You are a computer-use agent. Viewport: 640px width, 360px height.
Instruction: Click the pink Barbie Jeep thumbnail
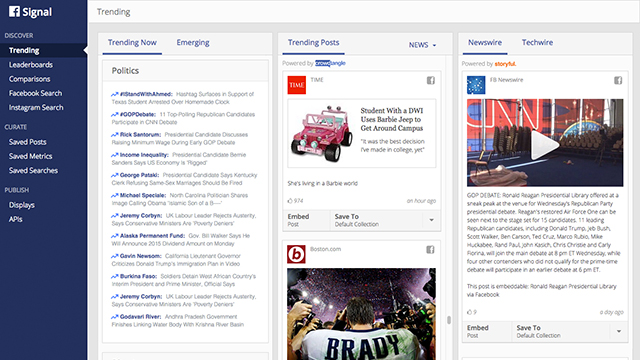pos(321,133)
